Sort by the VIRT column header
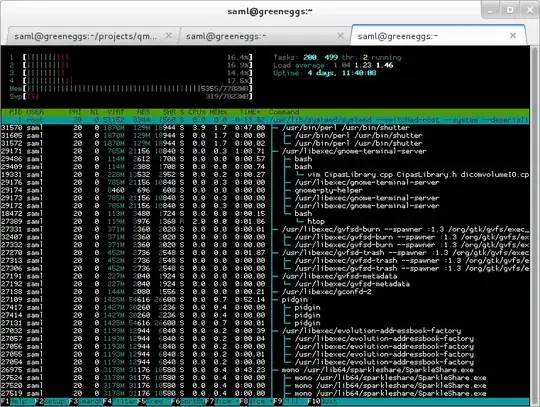540x407 pixels. (116, 112)
